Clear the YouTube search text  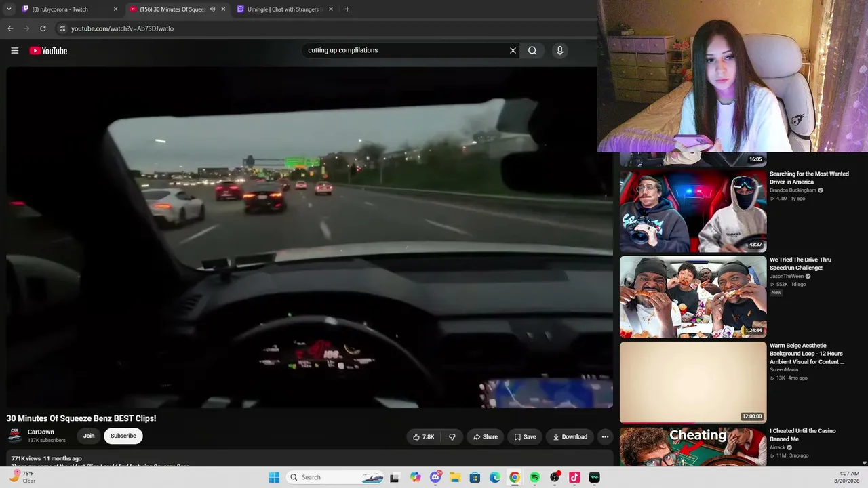pos(513,50)
